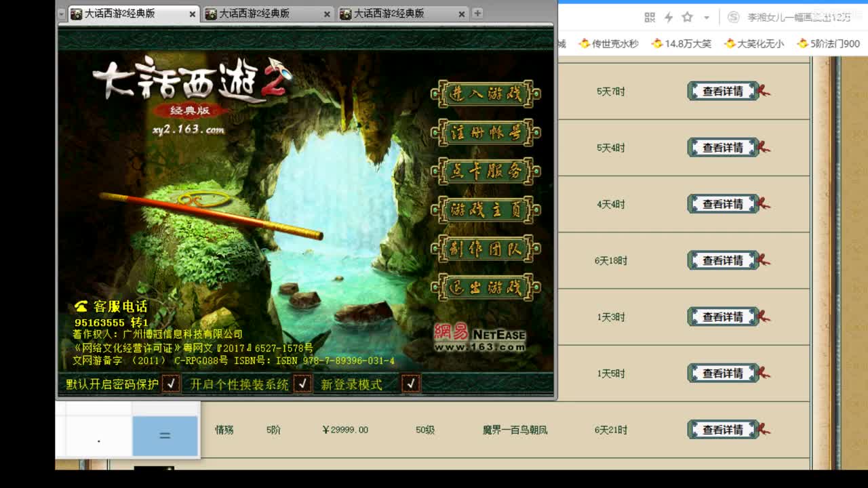Click the calculator equals button
The image size is (868, 488).
(165, 436)
